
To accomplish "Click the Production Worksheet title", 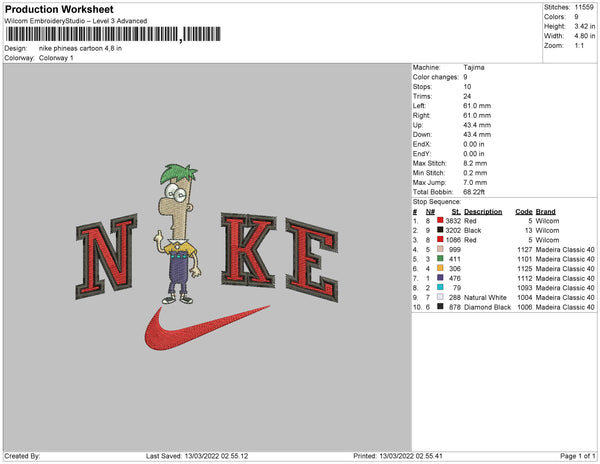I will [x=59, y=9].
